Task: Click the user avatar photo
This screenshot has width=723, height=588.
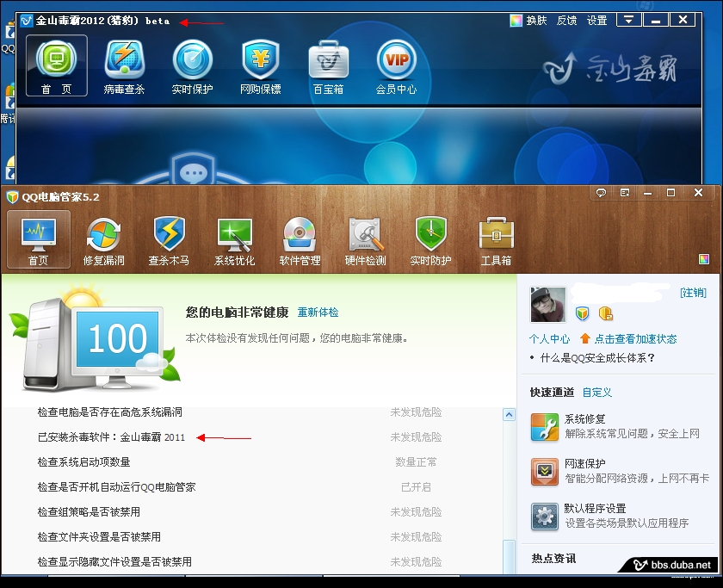Action: click(x=548, y=305)
